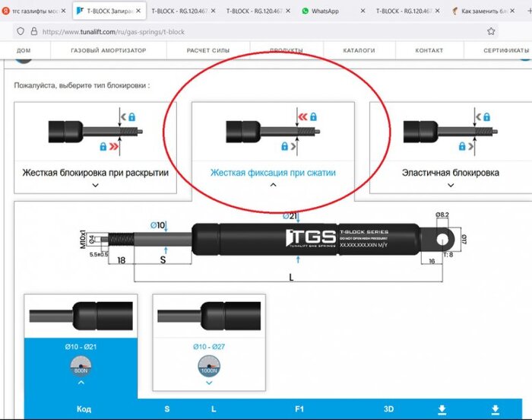This screenshot has height=420, width=532.
Task: Open РАСЧЕТ СИЛЫ menu item
Action: 208,51
